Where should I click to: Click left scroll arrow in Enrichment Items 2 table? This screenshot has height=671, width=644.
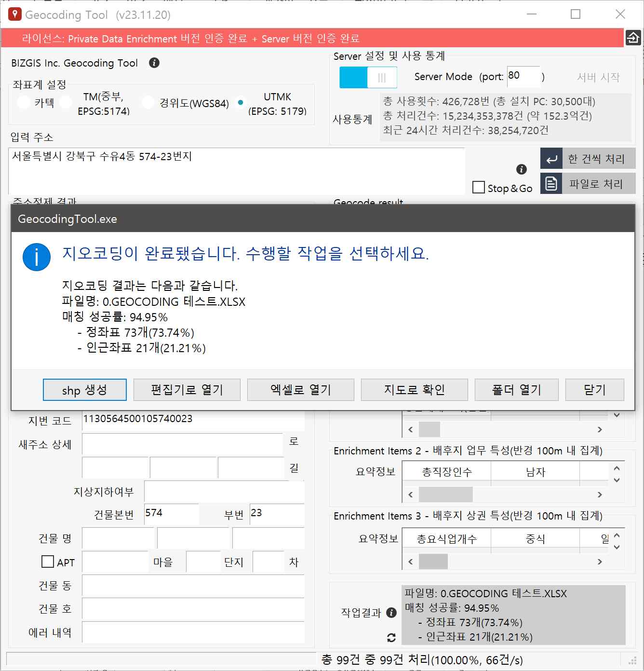[411, 494]
